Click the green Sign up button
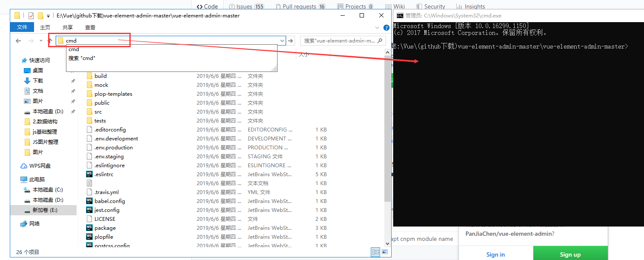The image size is (644, 260). (570, 254)
